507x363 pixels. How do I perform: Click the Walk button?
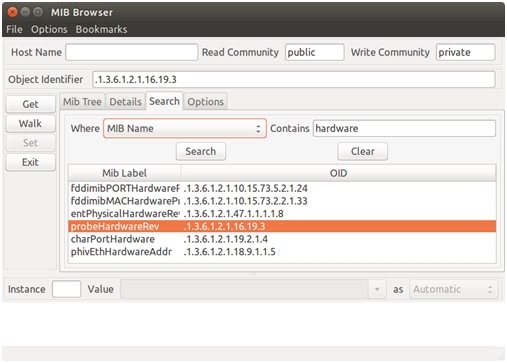point(30,124)
